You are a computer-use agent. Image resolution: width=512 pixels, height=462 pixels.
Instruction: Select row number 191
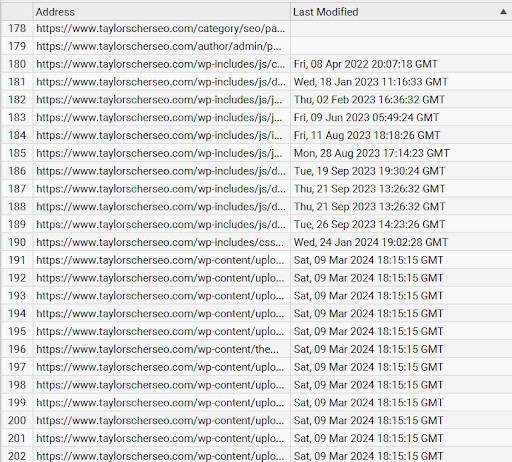click(x=17, y=260)
